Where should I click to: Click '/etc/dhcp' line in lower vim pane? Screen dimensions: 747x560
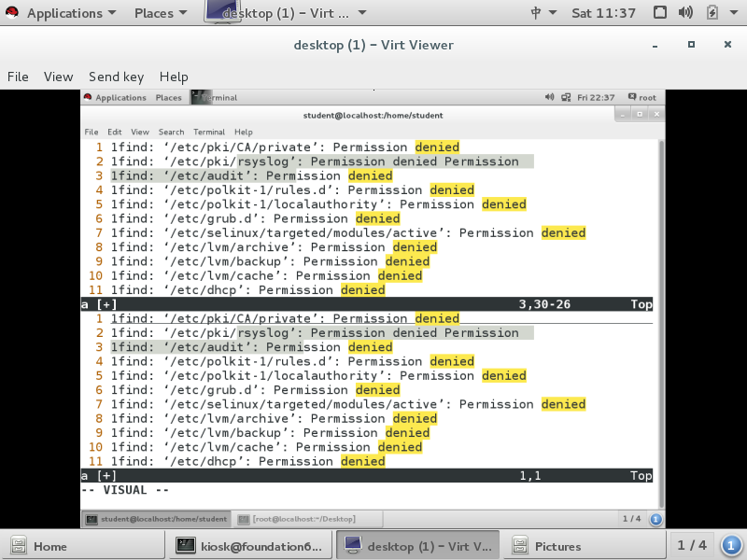pos(247,461)
